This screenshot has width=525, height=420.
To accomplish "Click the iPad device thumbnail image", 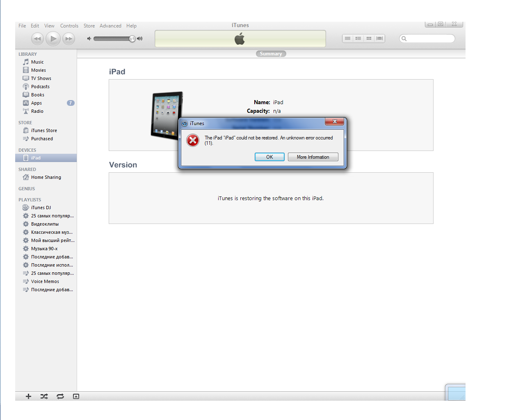I will pos(167,115).
